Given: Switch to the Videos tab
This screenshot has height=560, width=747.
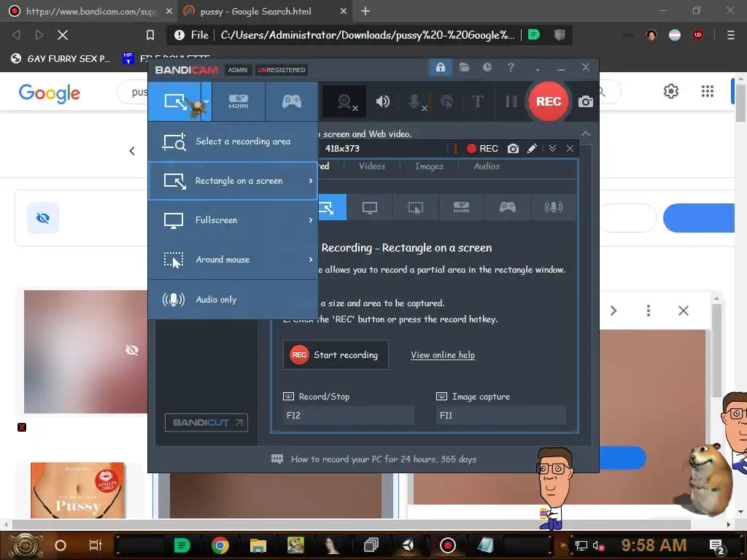Looking at the screenshot, I should tap(371, 166).
